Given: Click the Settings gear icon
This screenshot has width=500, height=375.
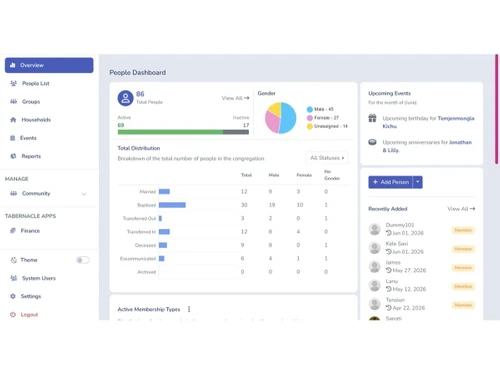Looking at the screenshot, I should tap(13, 296).
